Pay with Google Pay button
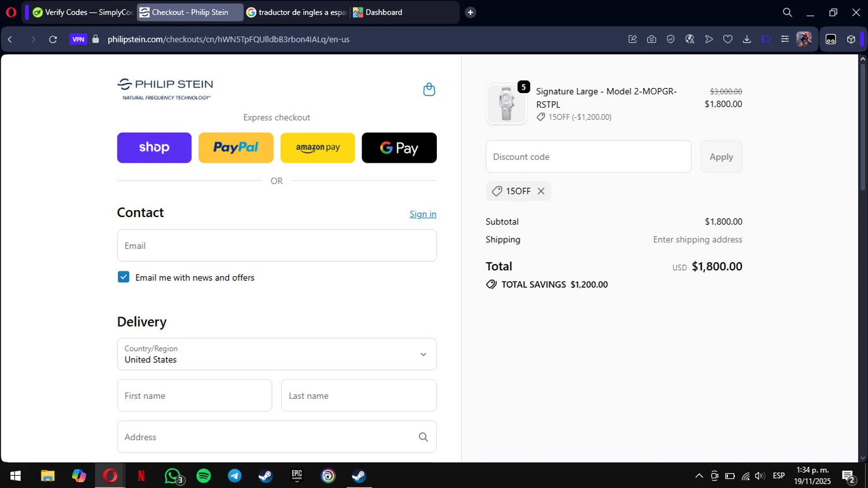 pos(399,148)
